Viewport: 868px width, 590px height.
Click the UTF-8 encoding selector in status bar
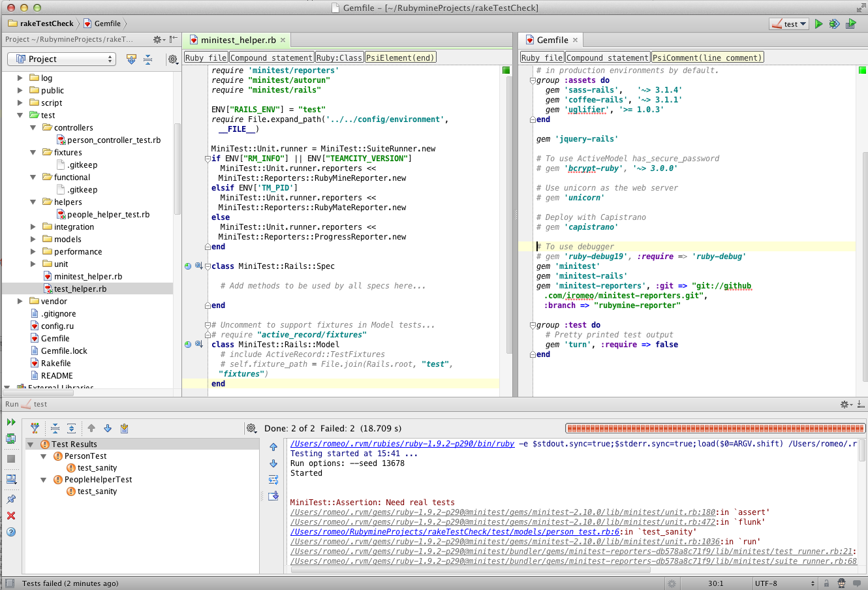pos(784,583)
